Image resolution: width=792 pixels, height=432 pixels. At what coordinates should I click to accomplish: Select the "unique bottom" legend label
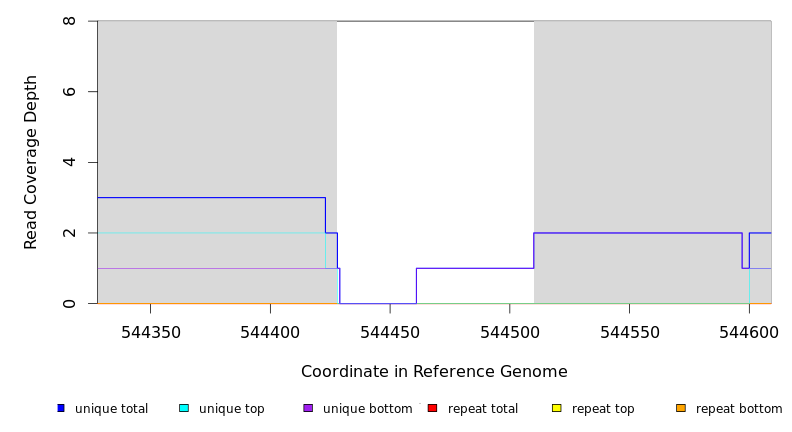[x=367, y=409]
